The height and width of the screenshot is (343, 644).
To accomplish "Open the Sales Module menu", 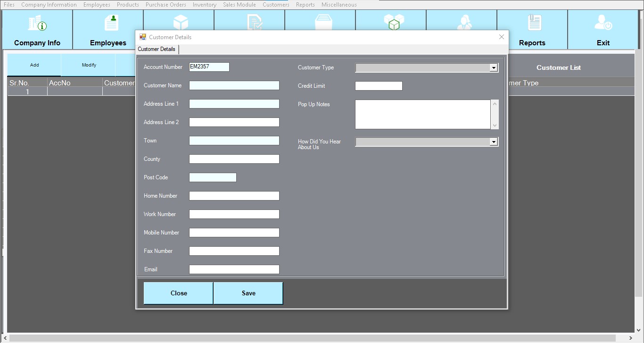I will [239, 5].
